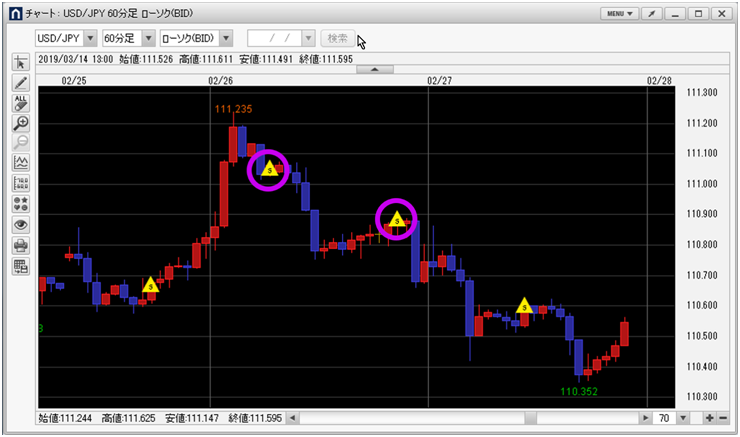
Task: Click the 110.352 low price label
Action: tap(579, 391)
